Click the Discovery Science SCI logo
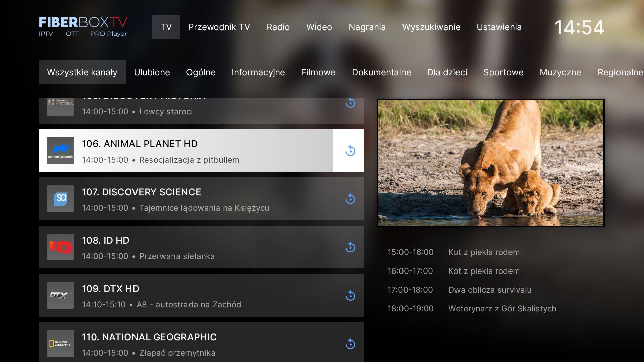 tap(60, 199)
